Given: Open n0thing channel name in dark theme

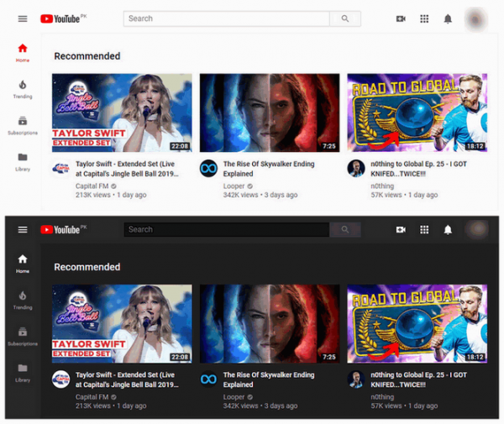Looking at the screenshot, I should 382,397.
